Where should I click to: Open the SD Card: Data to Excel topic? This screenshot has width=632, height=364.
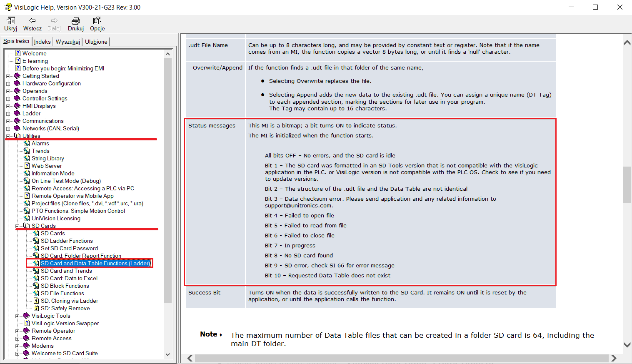coord(69,278)
